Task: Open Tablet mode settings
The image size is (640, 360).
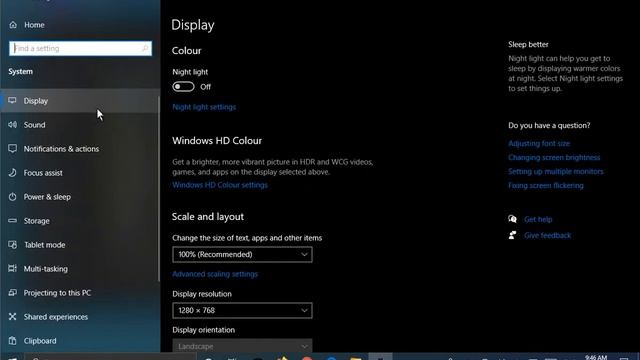Action: (x=80, y=244)
